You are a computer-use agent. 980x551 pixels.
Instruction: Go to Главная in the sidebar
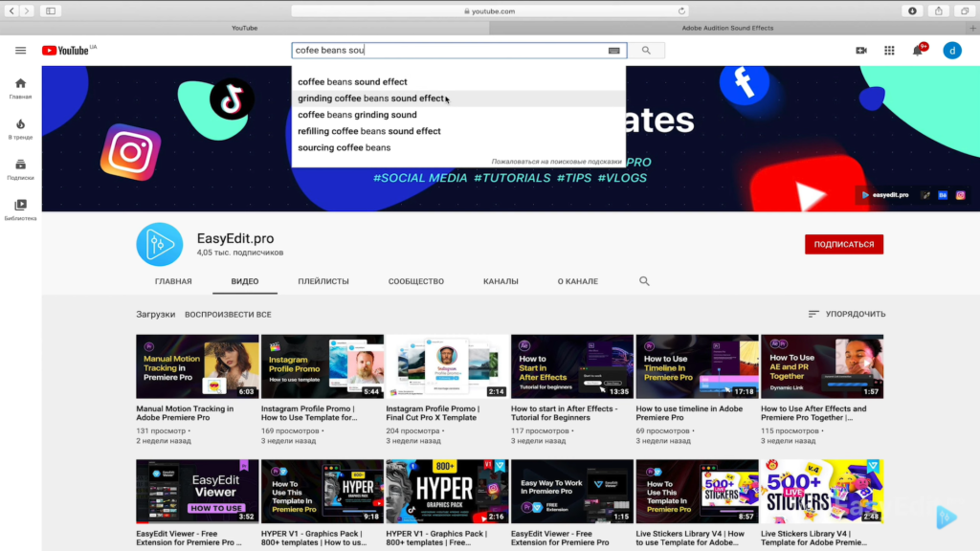[21, 89]
